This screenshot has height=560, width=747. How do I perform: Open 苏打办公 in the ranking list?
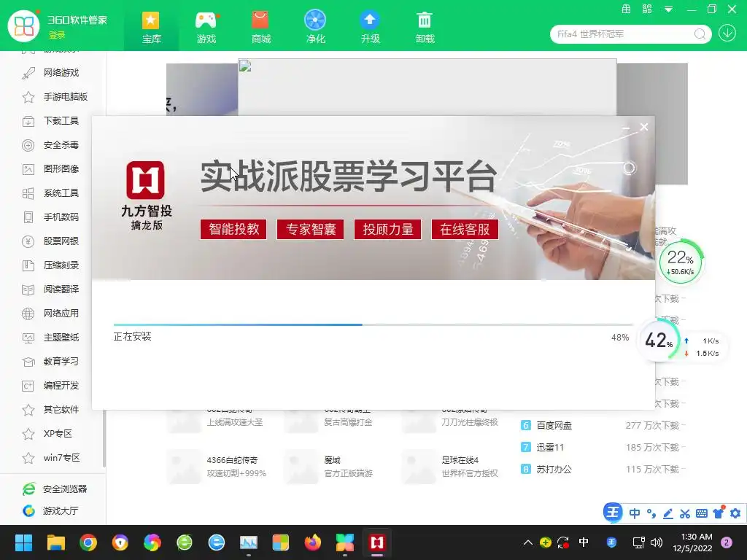point(554,469)
